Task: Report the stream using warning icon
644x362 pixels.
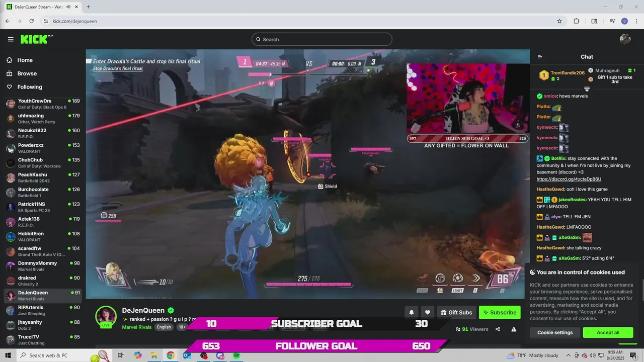Action: 514,329
